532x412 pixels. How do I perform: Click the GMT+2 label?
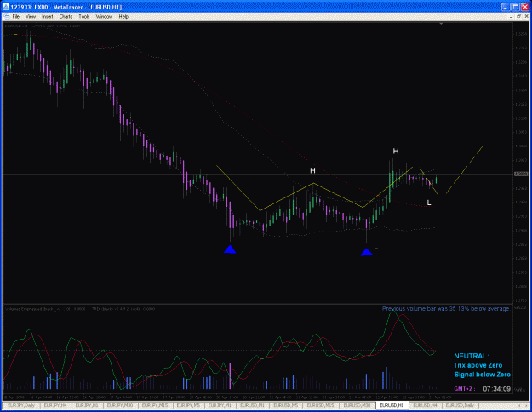(464, 389)
